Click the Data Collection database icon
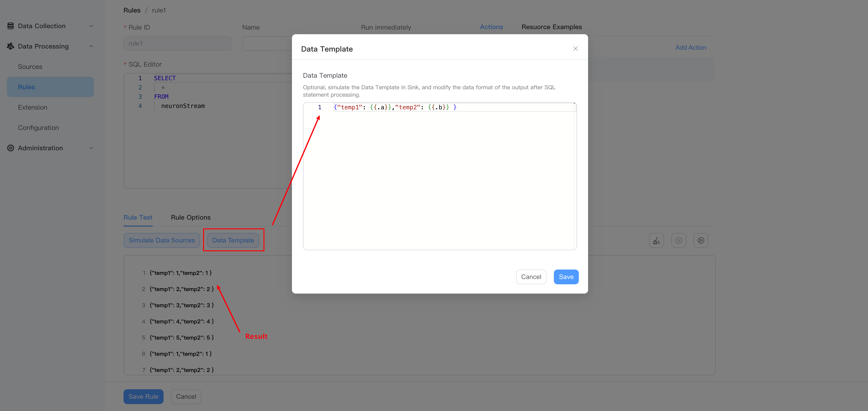 pyautogui.click(x=10, y=26)
